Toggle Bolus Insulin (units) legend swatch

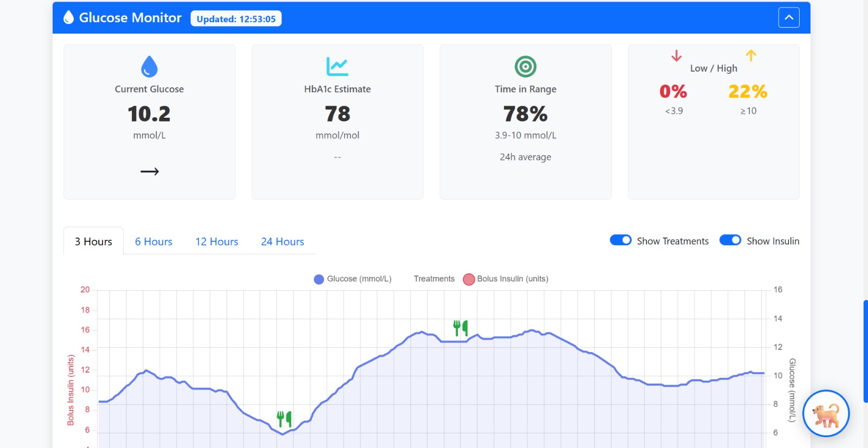click(469, 279)
